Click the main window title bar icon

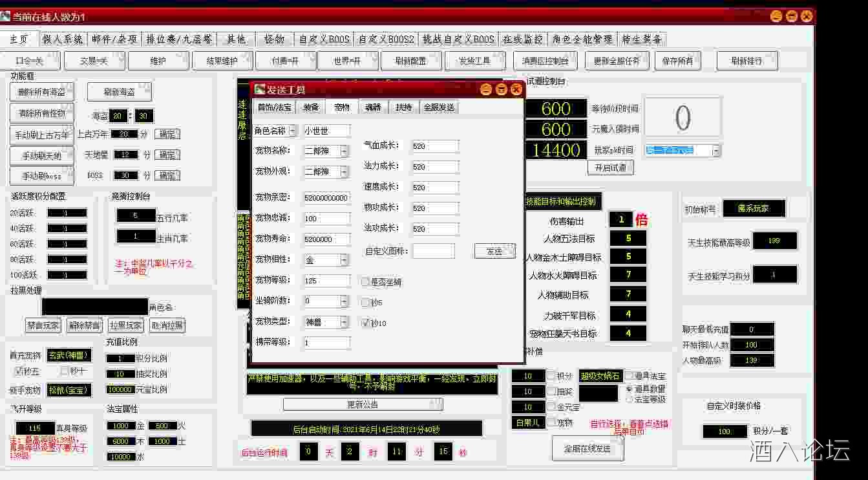pos(6,16)
